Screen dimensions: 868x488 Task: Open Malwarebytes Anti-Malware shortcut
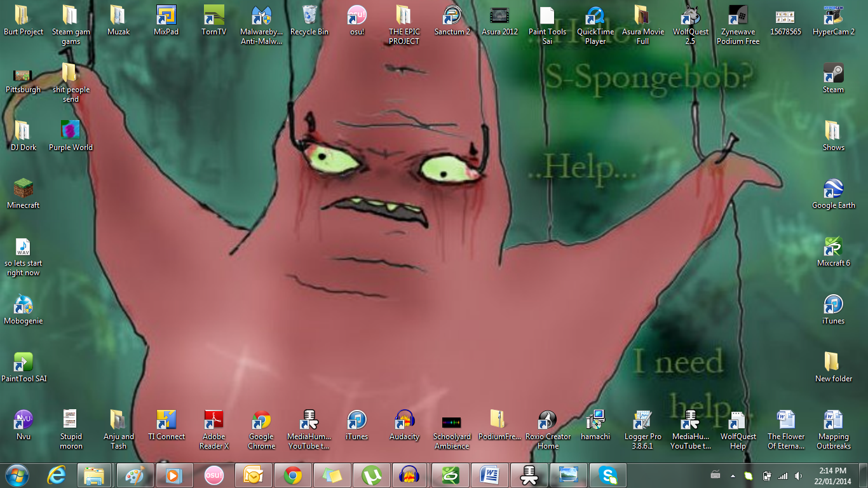point(262,25)
